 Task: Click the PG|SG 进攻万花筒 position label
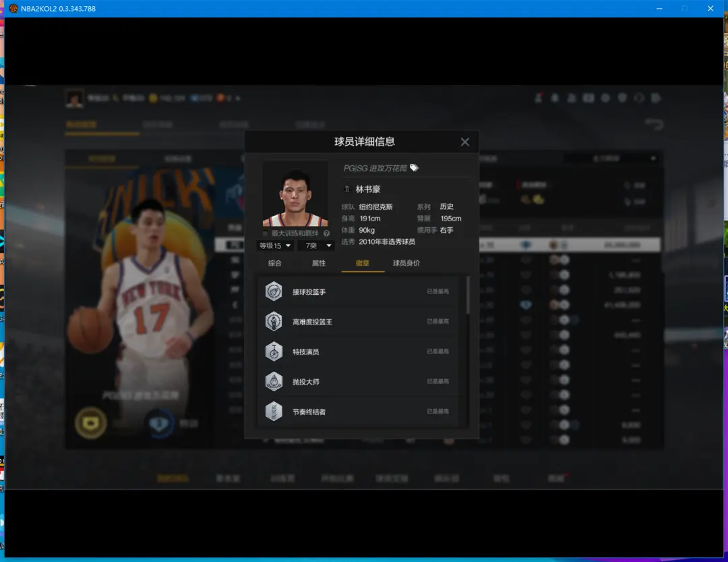click(375, 168)
